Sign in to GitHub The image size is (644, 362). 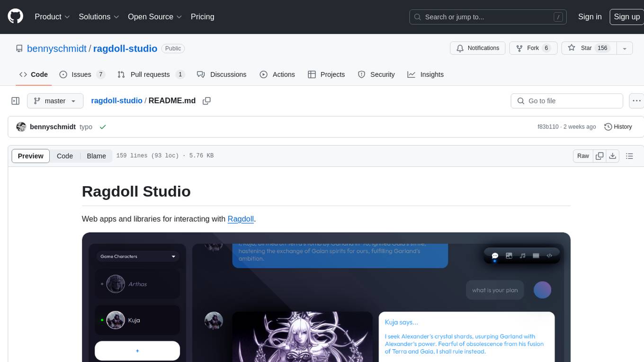coord(590,17)
